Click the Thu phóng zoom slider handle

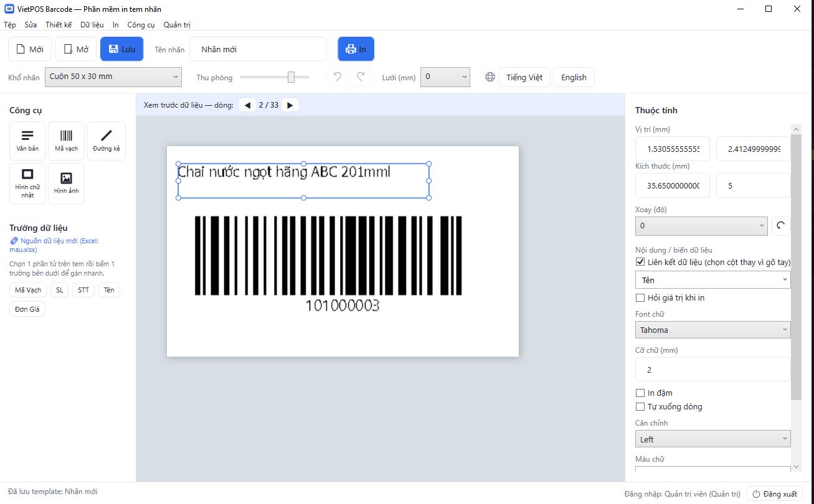pyautogui.click(x=291, y=77)
